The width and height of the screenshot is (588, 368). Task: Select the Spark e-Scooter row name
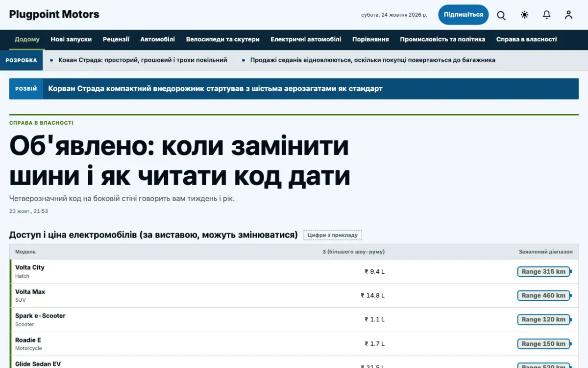coord(40,315)
